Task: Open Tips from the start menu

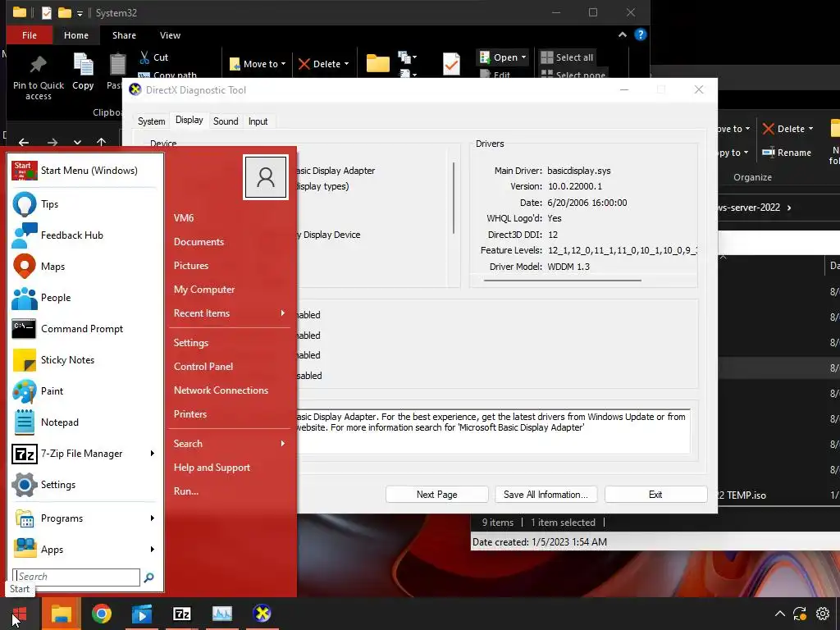Action: click(x=84, y=204)
